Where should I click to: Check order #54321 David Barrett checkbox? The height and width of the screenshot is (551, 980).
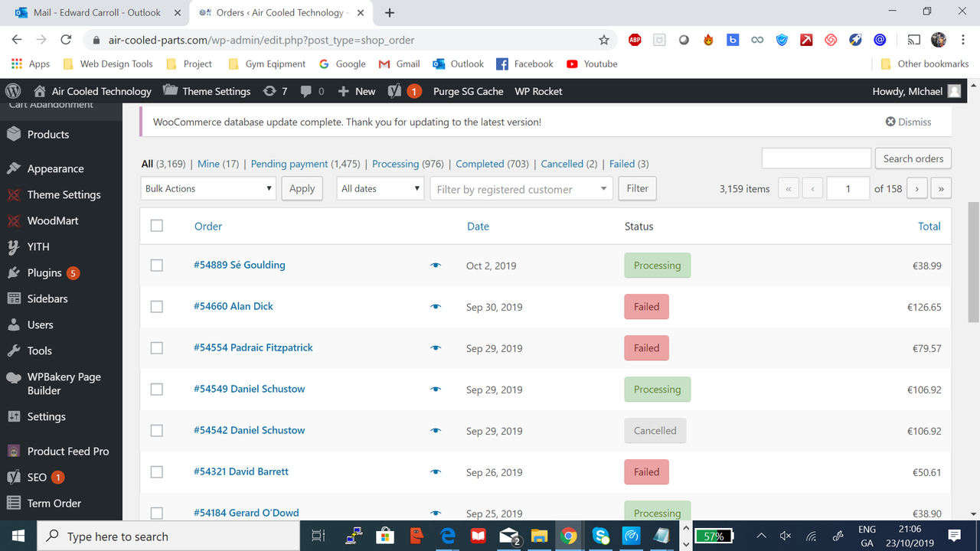[157, 472]
